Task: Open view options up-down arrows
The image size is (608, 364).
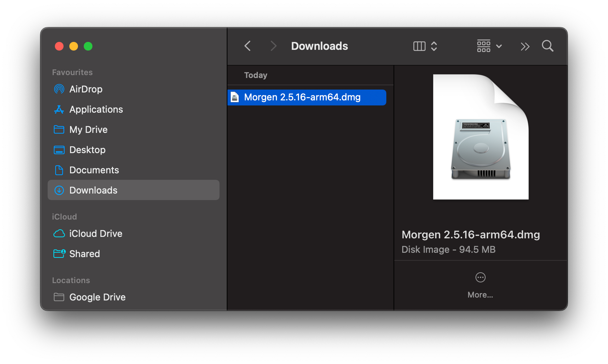Action: (434, 46)
